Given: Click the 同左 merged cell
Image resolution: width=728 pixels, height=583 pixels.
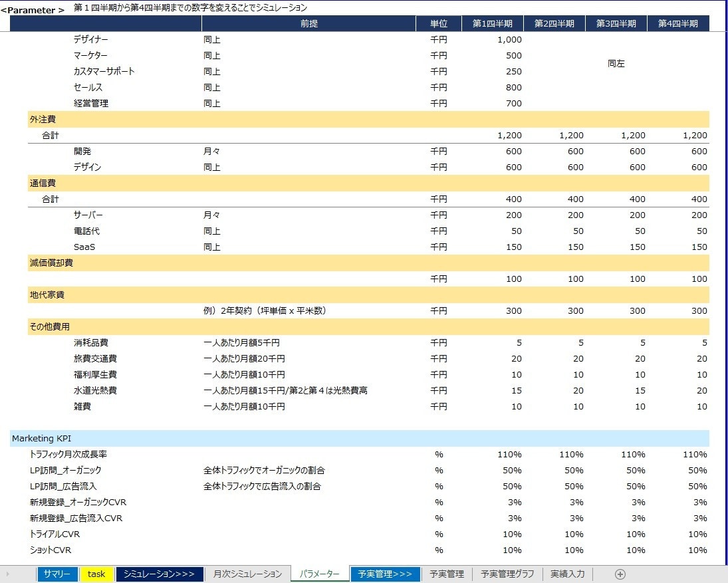Looking at the screenshot, I should (616, 64).
